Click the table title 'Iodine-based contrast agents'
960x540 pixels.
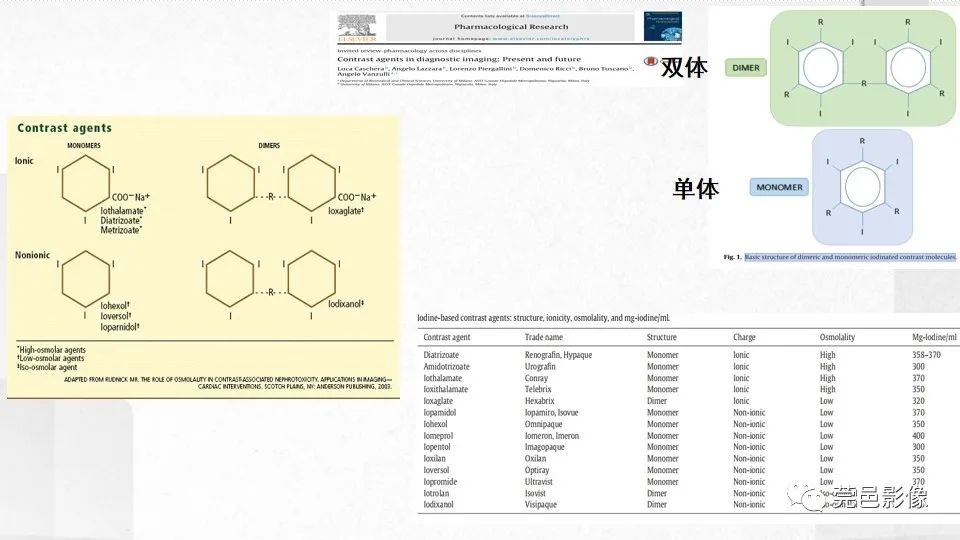click(x=543, y=318)
